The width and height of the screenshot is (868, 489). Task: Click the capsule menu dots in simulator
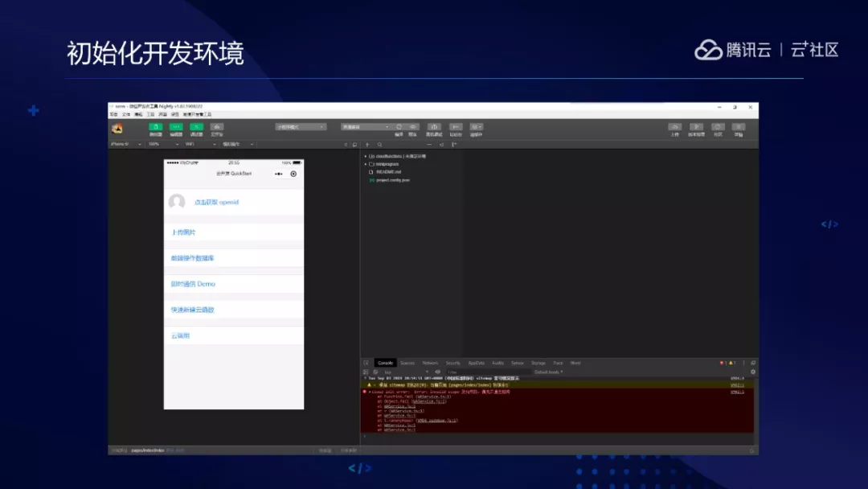tap(278, 174)
